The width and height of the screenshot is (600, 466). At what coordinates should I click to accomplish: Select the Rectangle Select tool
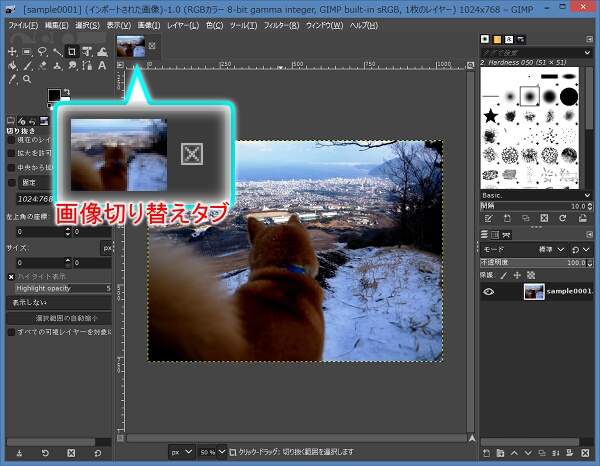(x=27, y=51)
